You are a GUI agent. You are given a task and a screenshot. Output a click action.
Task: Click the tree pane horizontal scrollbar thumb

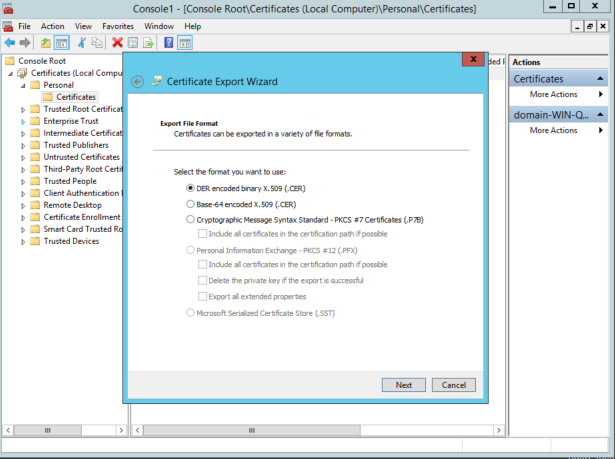point(47,430)
